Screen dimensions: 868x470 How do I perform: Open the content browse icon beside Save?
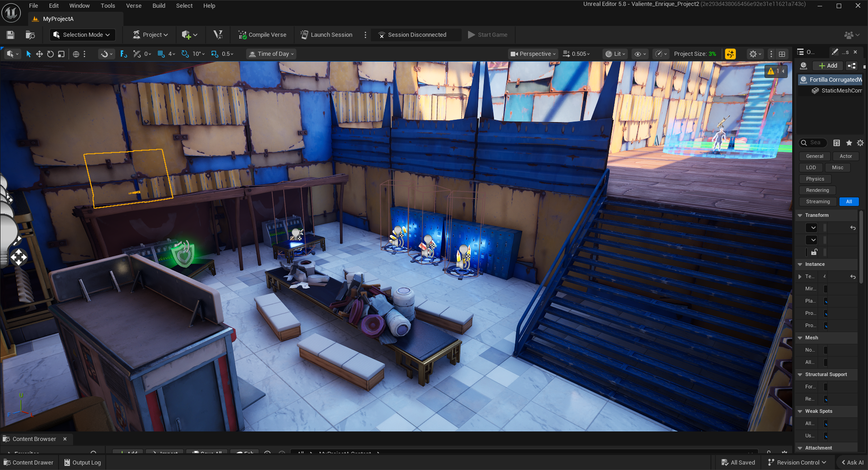pos(30,35)
